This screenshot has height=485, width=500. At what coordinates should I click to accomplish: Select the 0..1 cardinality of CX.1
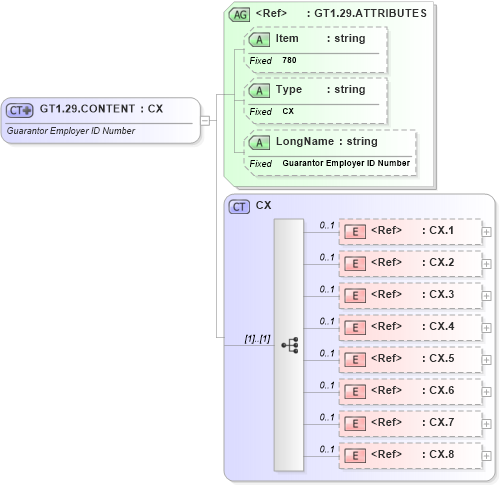coord(327,225)
